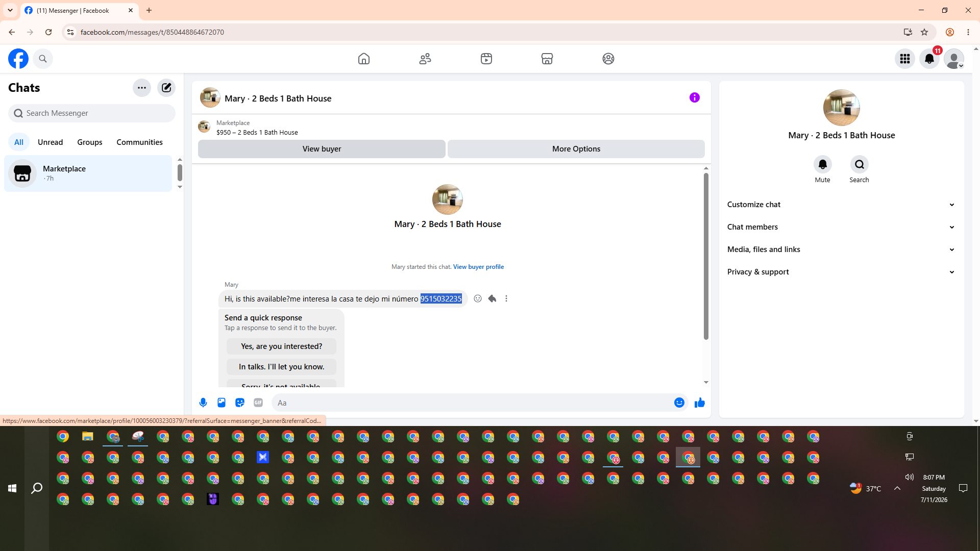Open File Explorer from the taskbar

click(x=88, y=437)
